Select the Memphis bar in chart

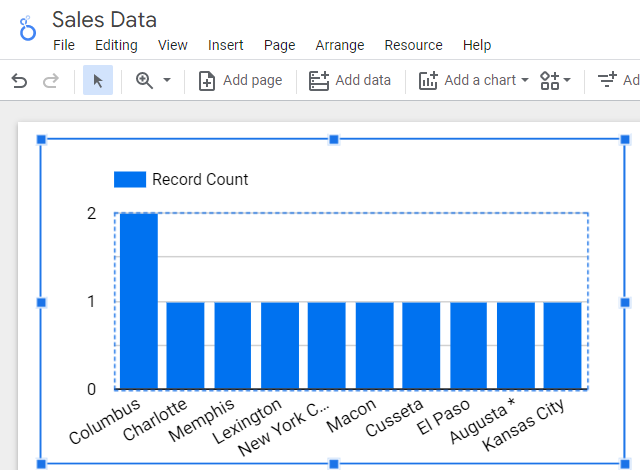(233, 346)
